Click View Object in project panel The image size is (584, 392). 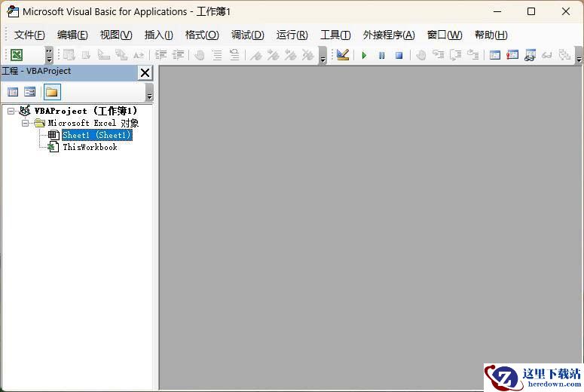click(x=30, y=92)
